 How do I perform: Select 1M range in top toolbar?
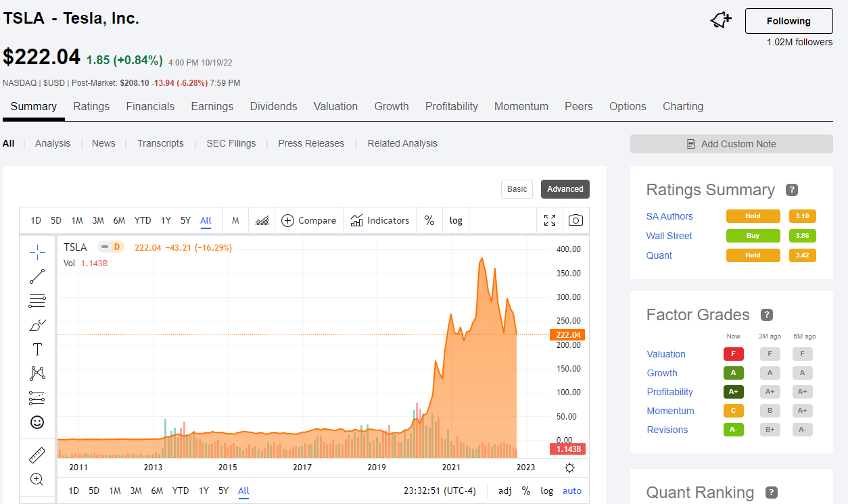click(x=77, y=220)
